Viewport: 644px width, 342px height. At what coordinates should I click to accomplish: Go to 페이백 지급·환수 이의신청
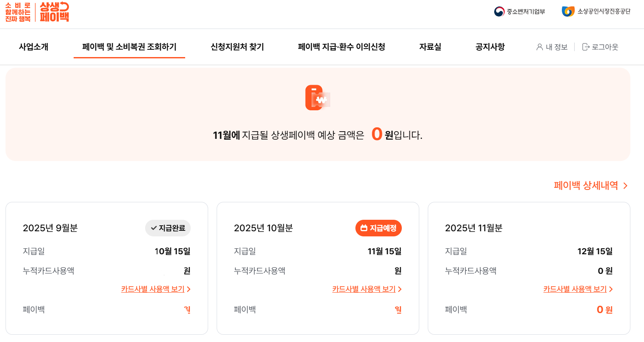pos(341,47)
